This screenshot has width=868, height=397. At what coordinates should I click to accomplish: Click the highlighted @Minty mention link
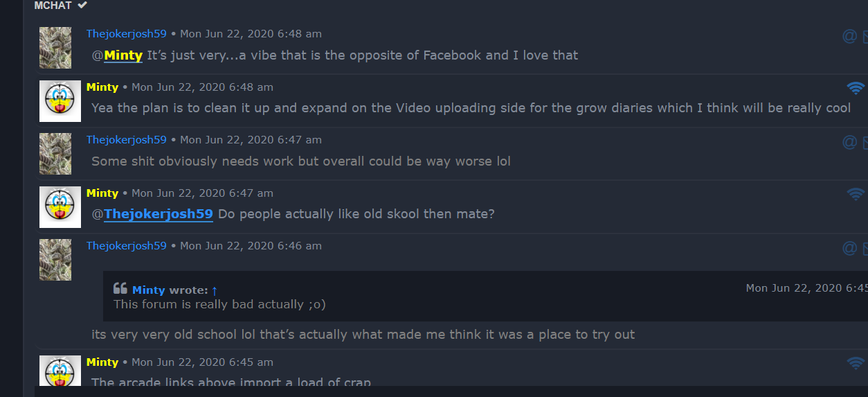point(123,55)
